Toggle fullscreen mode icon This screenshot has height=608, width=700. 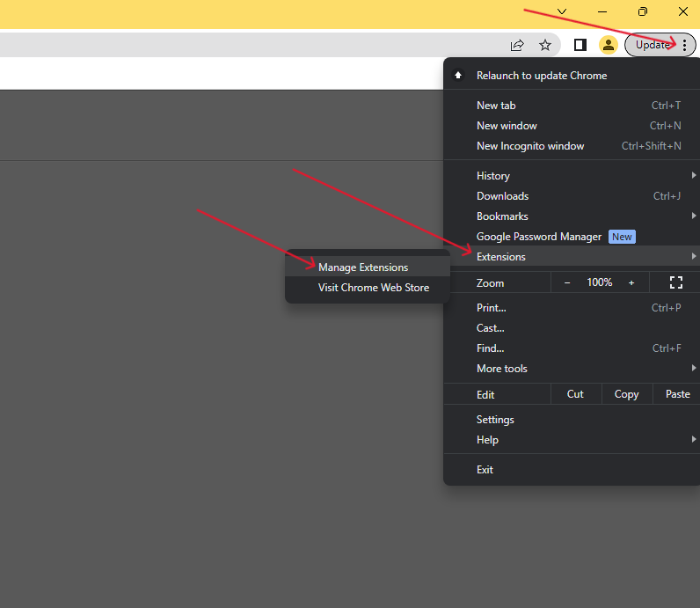click(x=676, y=282)
